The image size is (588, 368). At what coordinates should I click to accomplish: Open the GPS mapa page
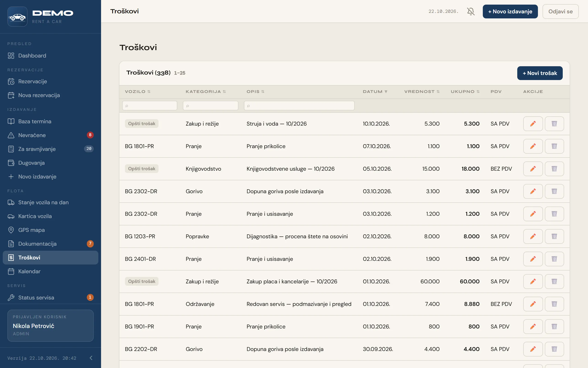[51, 230]
